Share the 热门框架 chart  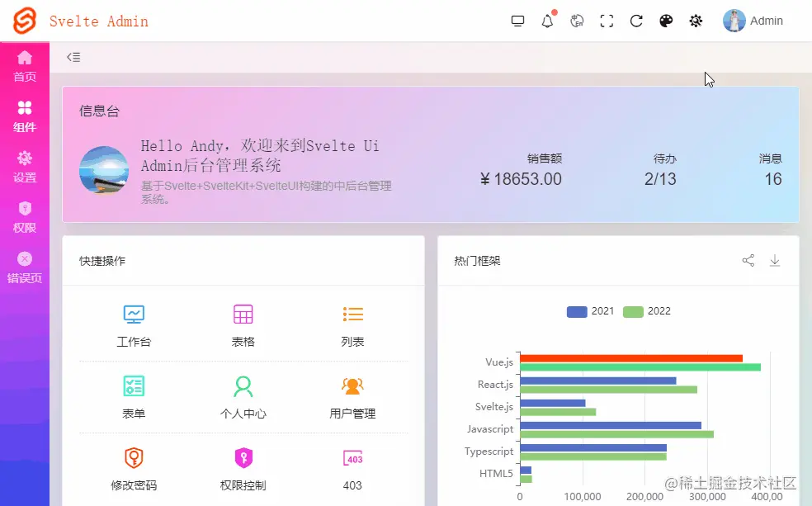(x=748, y=261)
